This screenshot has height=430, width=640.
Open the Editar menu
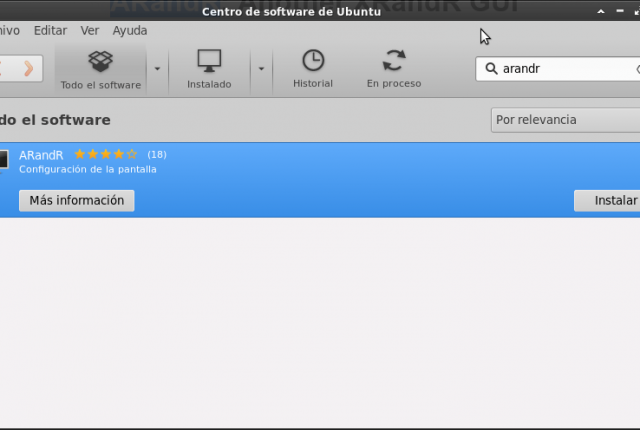[x=50, y=31]
